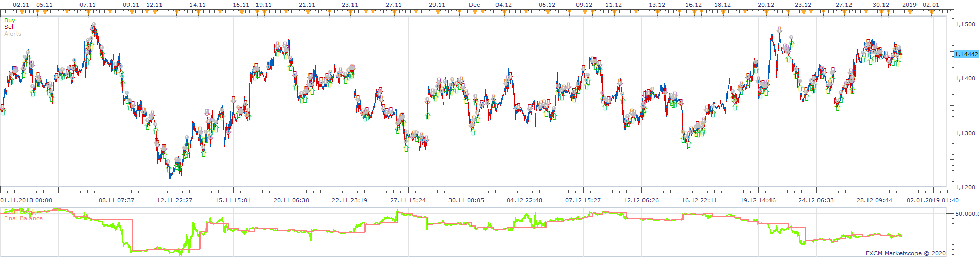Click the 2019 year label on the top timeline
Screen dimensions: 980x258
click(x=909, y=5)
